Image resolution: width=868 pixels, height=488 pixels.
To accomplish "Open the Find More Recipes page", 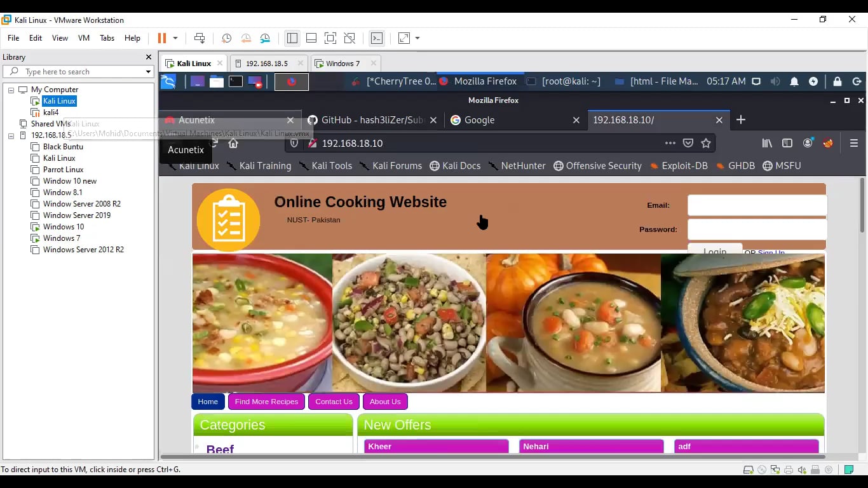I will (266, 402).
